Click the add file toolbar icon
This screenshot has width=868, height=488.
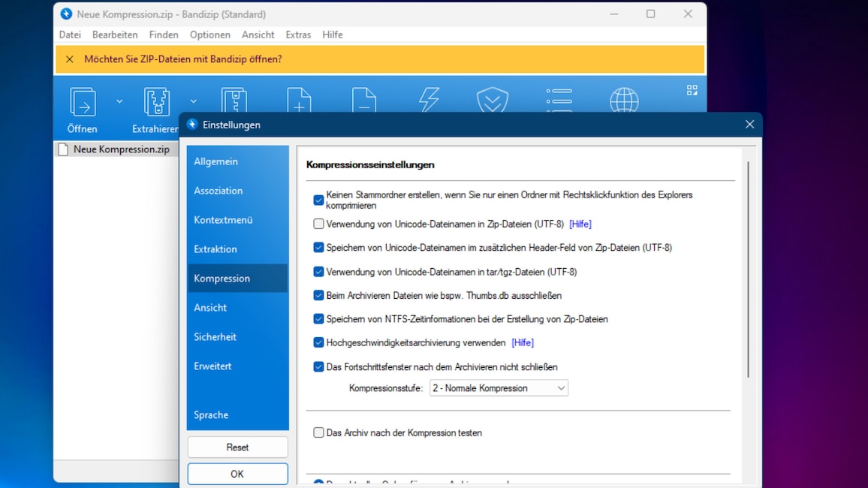point(299,100)
